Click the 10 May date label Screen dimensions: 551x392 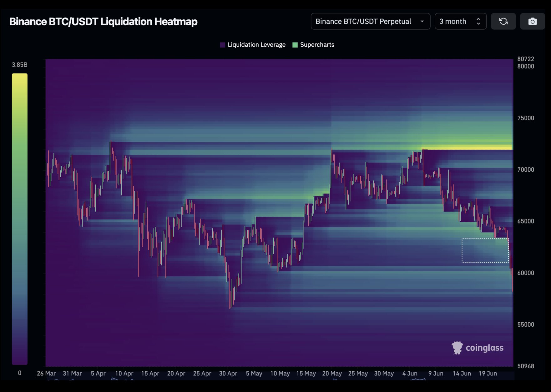[280, 373]
